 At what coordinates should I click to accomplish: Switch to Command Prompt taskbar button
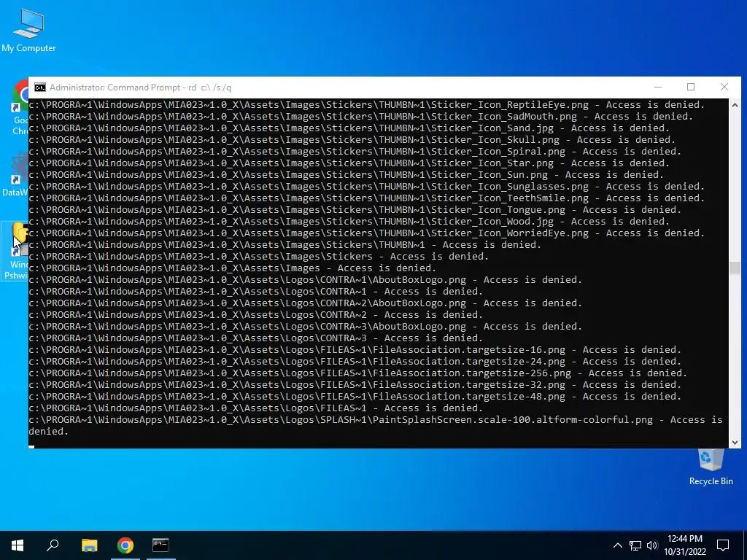pyautogui.click(x=160, y=545)
